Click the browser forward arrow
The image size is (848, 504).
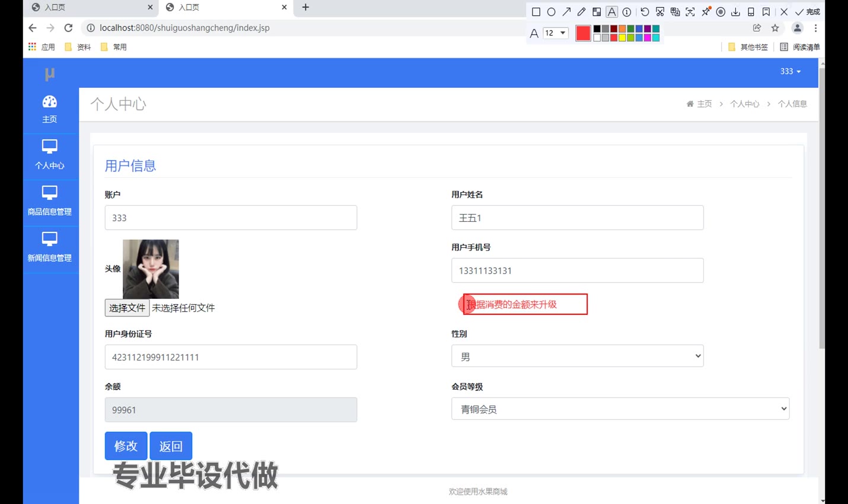point(50,28)
